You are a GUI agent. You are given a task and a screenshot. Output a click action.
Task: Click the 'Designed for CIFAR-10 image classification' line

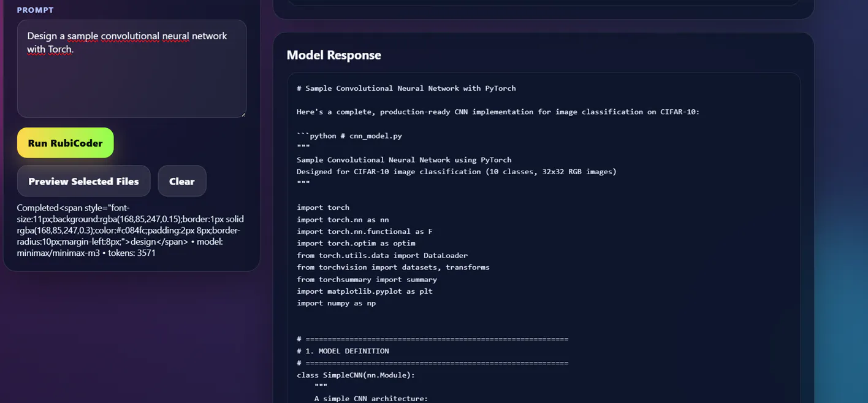tap(457, 172)
